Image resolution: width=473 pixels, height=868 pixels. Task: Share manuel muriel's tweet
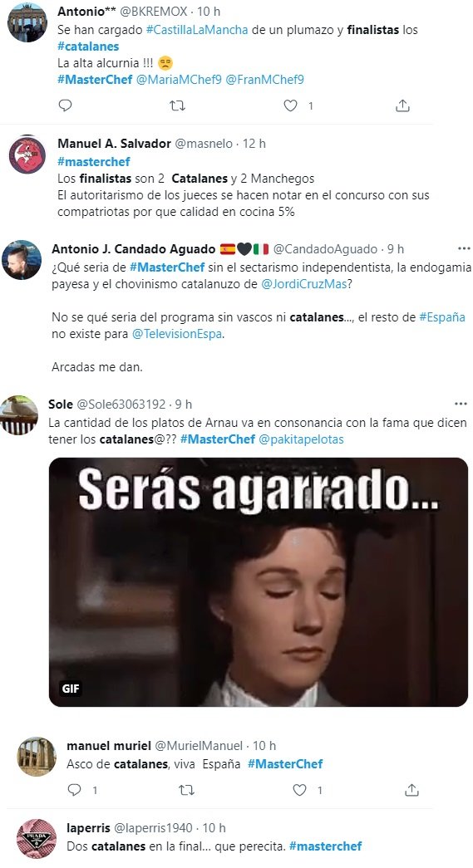coord(411,790)
